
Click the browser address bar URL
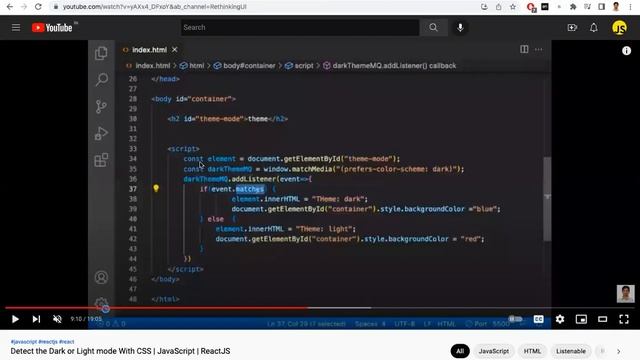click(x=155, y=7)
